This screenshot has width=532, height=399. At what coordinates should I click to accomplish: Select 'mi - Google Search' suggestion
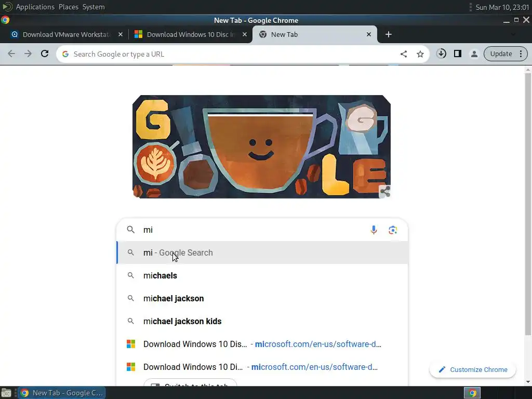click(x=262, y=252)
